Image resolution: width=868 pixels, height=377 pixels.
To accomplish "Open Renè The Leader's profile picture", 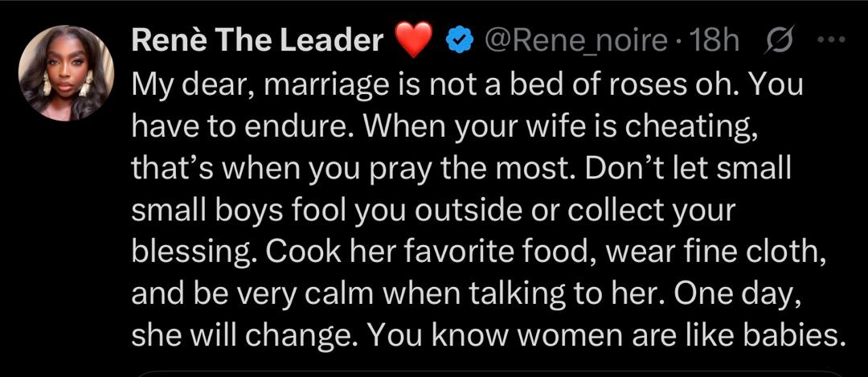I will click(x=66, y=73).
